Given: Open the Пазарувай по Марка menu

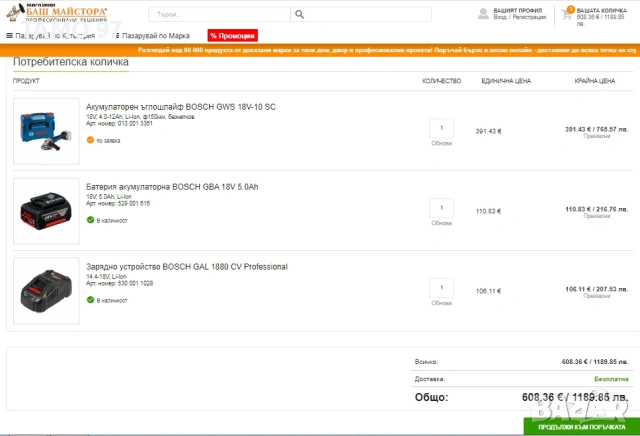Looking at the screenshot, I should [x=156, y=35].
